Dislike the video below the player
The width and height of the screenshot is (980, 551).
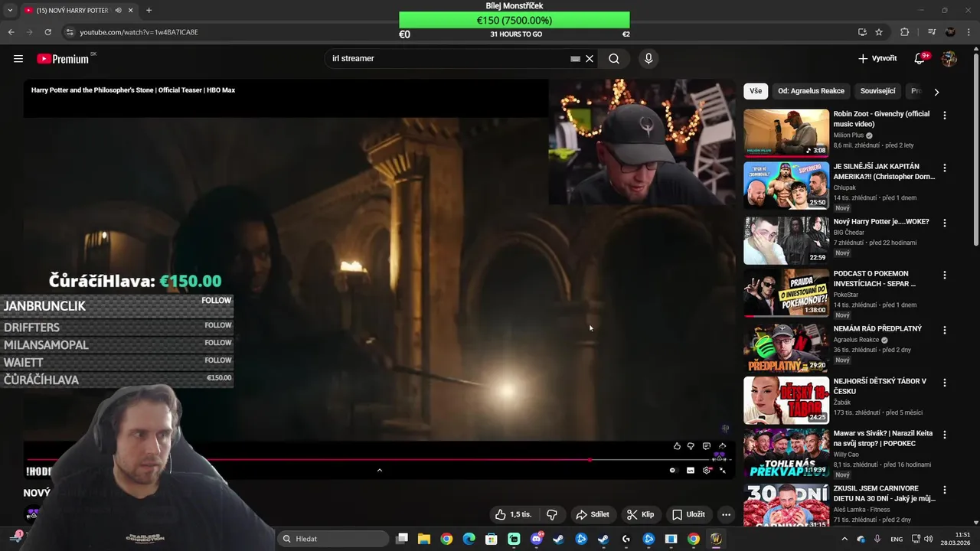(552, 515)
